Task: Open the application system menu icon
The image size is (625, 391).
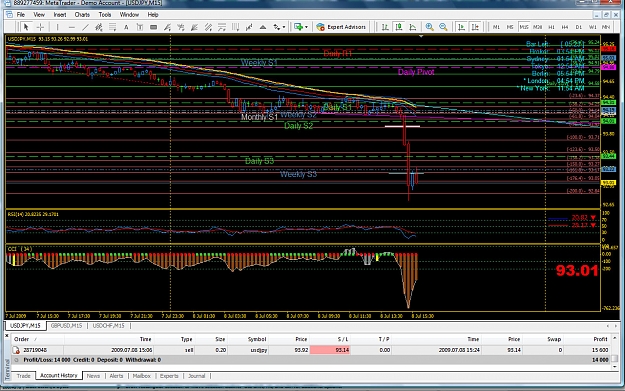Action: pos(7,2)
